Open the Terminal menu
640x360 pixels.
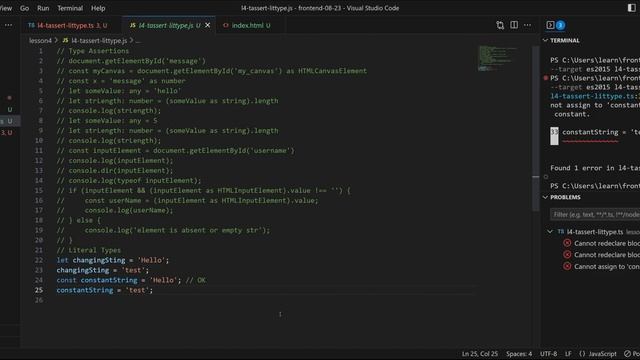tap(70, 8)
